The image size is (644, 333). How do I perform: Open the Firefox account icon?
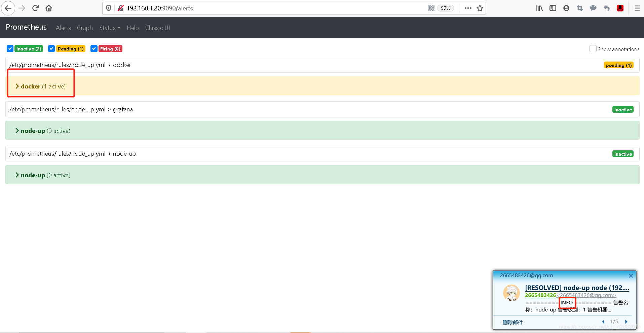[x=566, y=8]
